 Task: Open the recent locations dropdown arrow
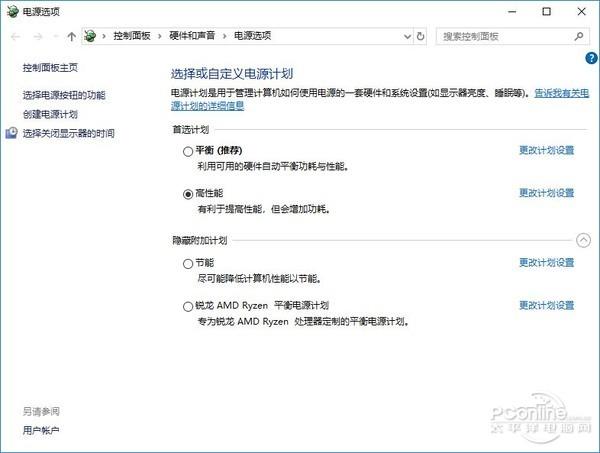click(55, 37)
